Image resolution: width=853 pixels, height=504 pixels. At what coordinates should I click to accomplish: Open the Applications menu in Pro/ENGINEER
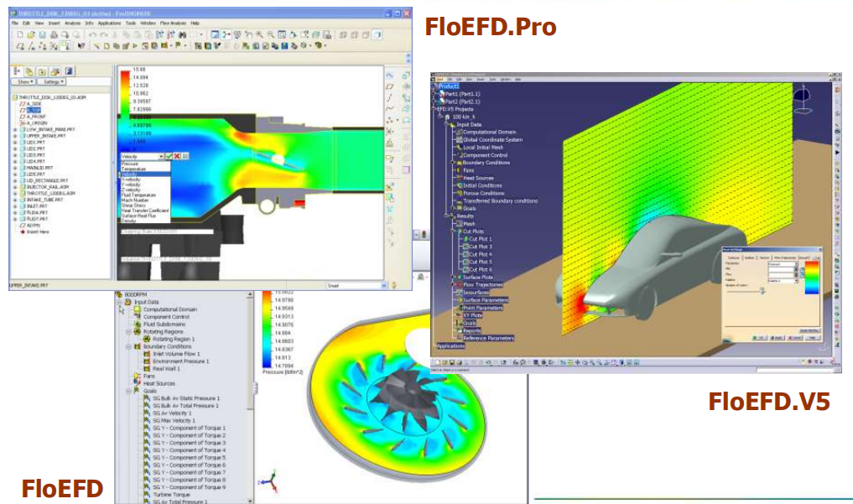(109, 23)
